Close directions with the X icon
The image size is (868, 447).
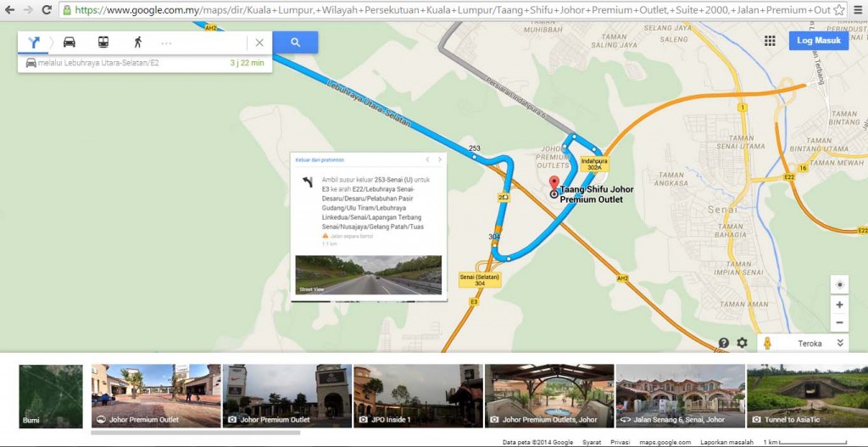[x=259, y=42]
